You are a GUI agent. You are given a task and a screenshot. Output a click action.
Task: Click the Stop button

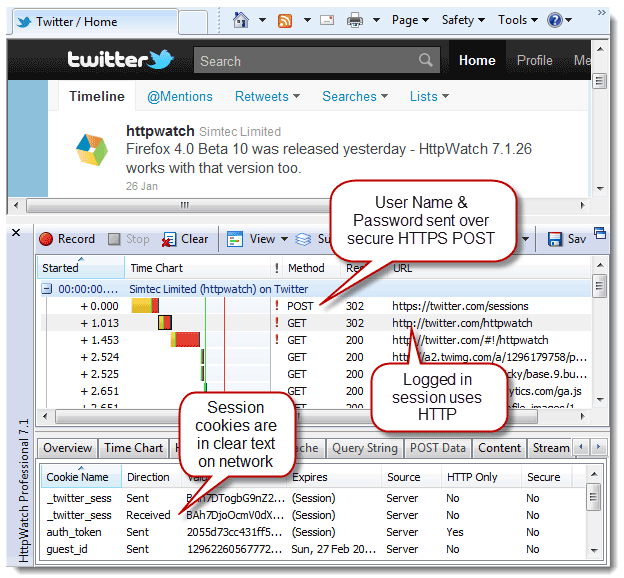pos(128,239)
